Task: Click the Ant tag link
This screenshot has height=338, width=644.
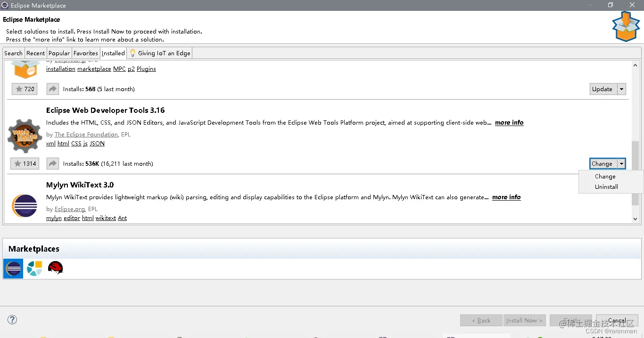Action: pyautogui.click(x=123, y=218)
